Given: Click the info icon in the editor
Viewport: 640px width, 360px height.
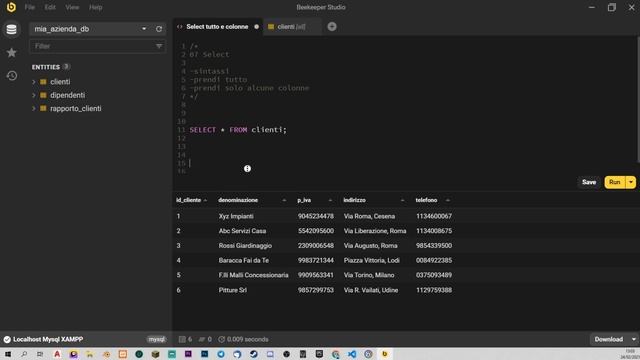Looking at the screenshot, I should point(247,169).
